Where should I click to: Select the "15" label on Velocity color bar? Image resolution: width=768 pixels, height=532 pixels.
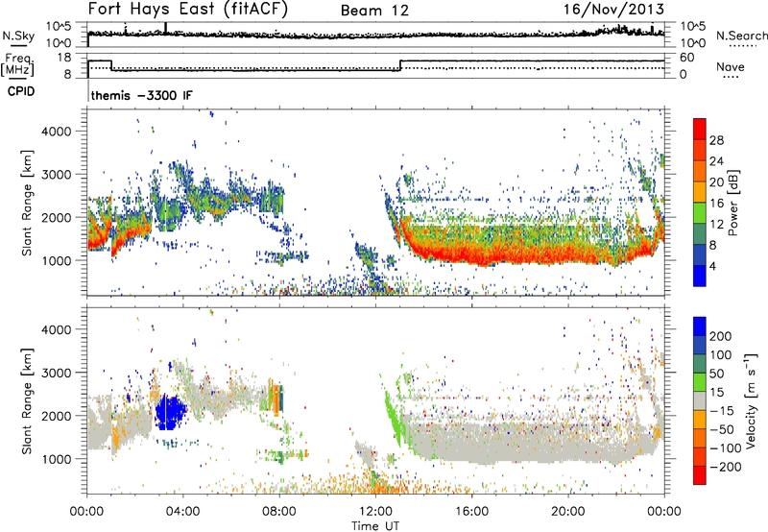point(716,393)
